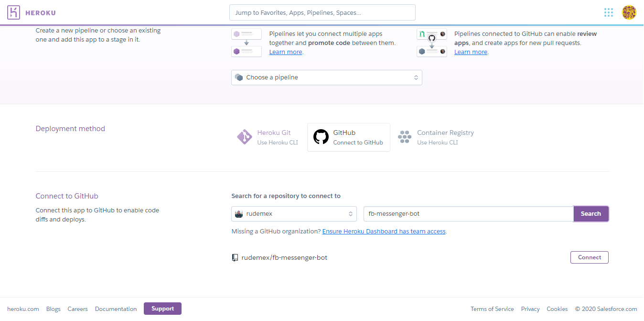
Task: Open the Blogs footer link
Action: click(54, 309)
